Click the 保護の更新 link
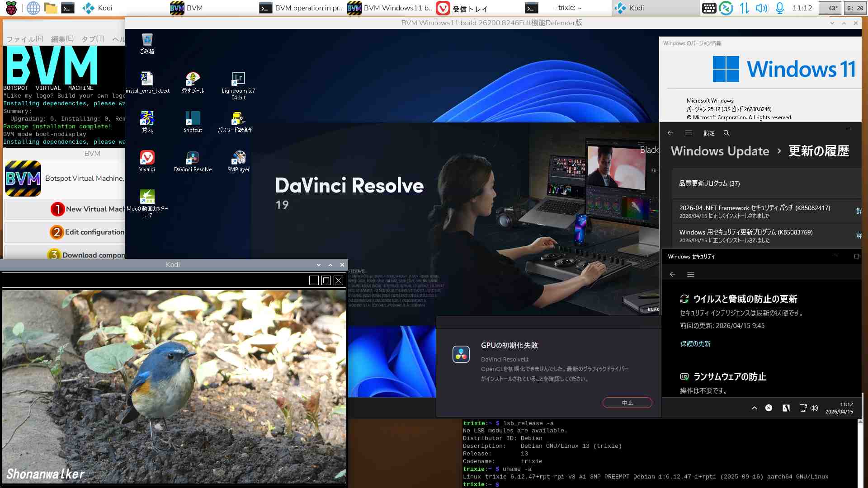Screen dimensions: 868x488 point(695,344)
